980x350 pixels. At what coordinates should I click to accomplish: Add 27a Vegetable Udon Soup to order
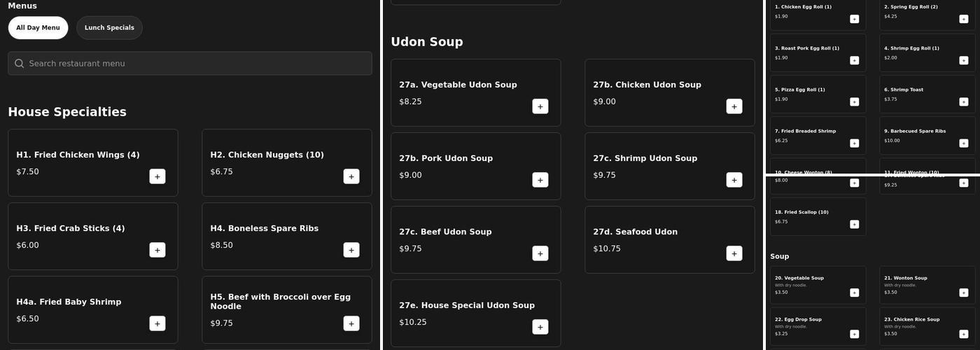coord(540,106)
